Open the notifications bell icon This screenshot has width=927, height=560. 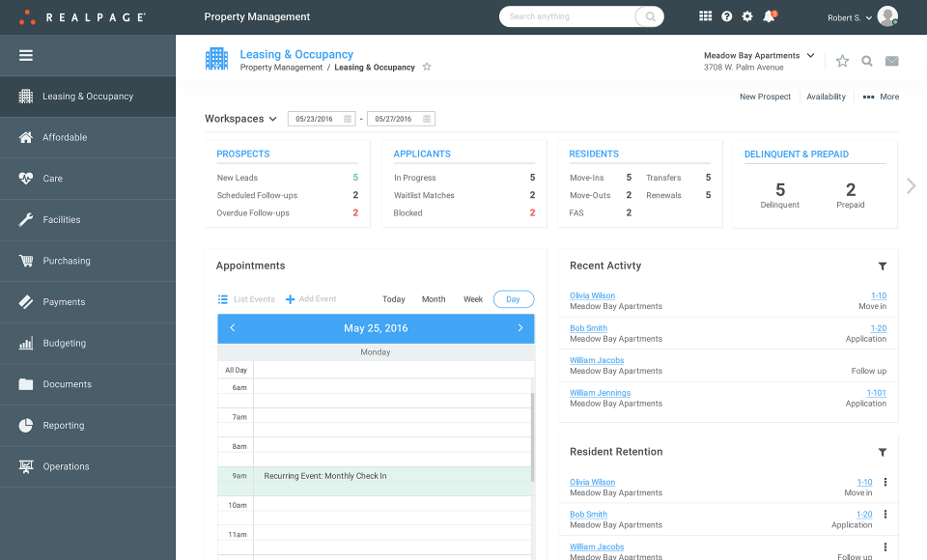[770, 16]
